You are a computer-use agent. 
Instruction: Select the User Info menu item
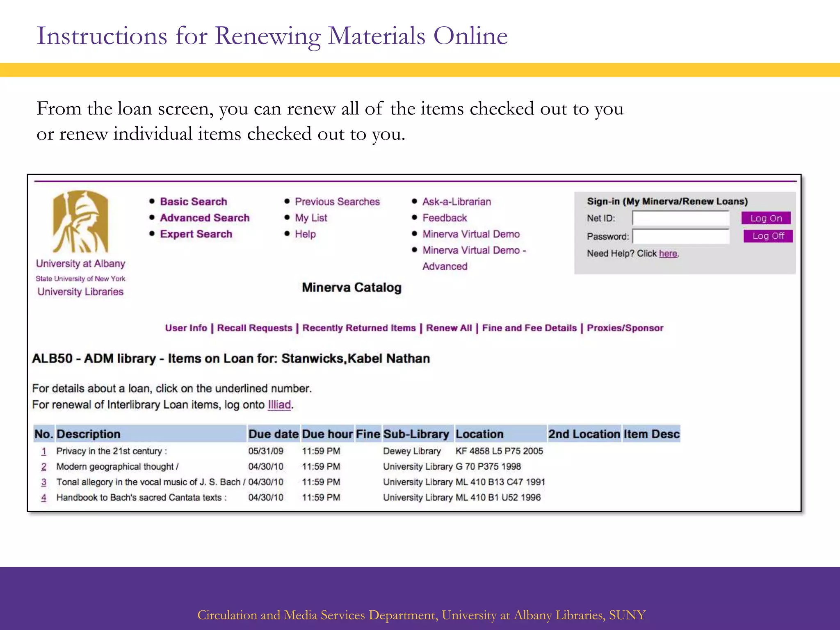[186, 328]
